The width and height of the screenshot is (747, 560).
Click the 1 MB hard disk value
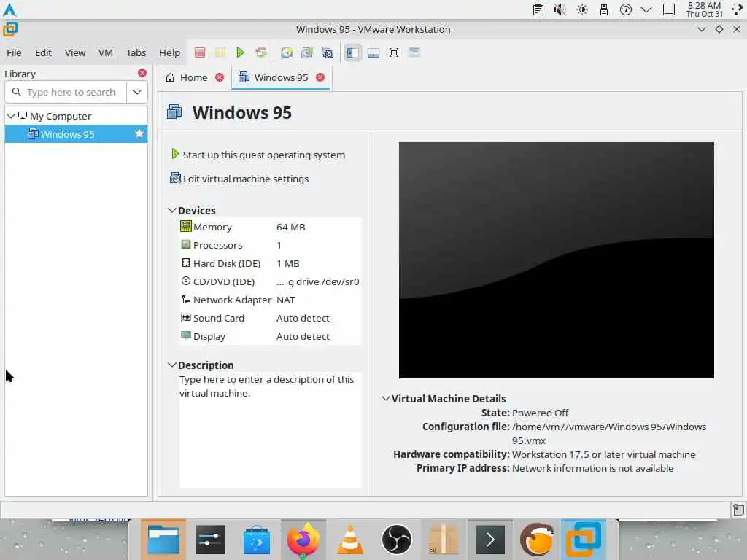click(287, 263)
